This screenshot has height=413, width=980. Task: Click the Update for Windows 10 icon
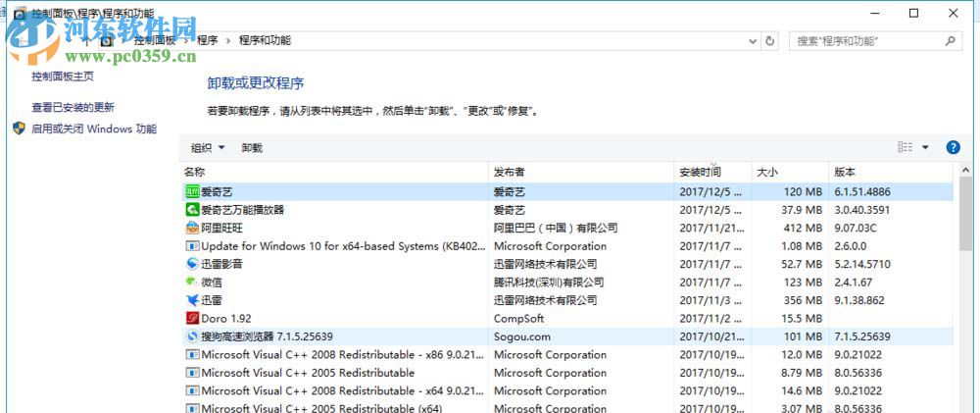192,246
